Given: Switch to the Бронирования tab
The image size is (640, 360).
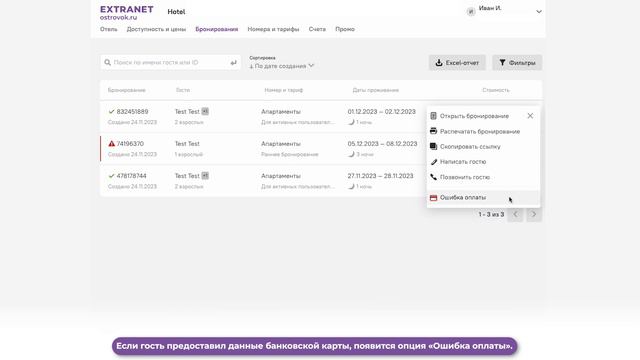Looking at the screenshot, I should [x=217, y=29].
